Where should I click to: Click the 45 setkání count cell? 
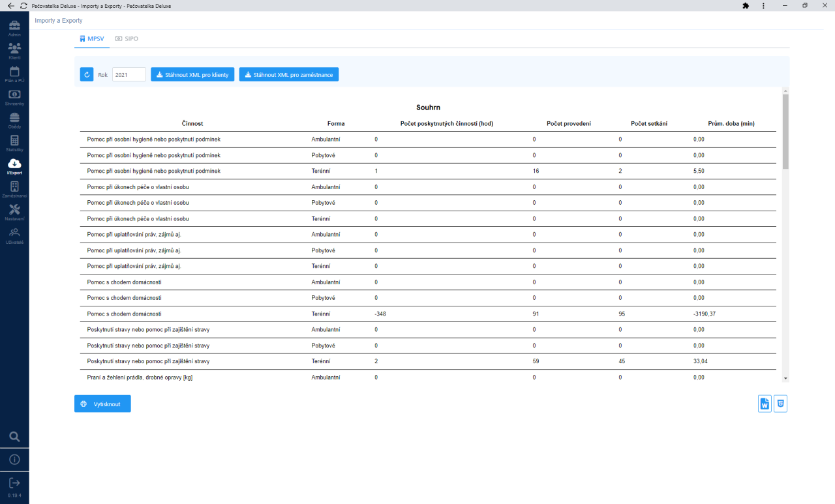[622, 361]
